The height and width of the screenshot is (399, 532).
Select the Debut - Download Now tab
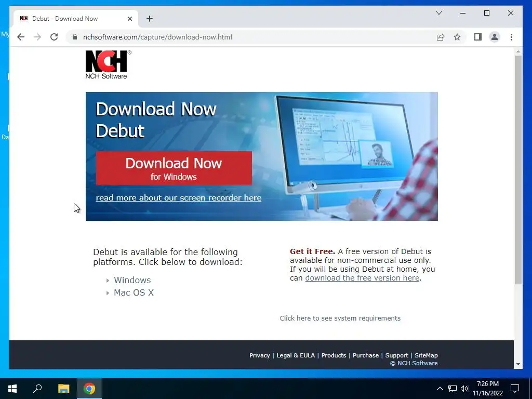click(x=76, y=19)
